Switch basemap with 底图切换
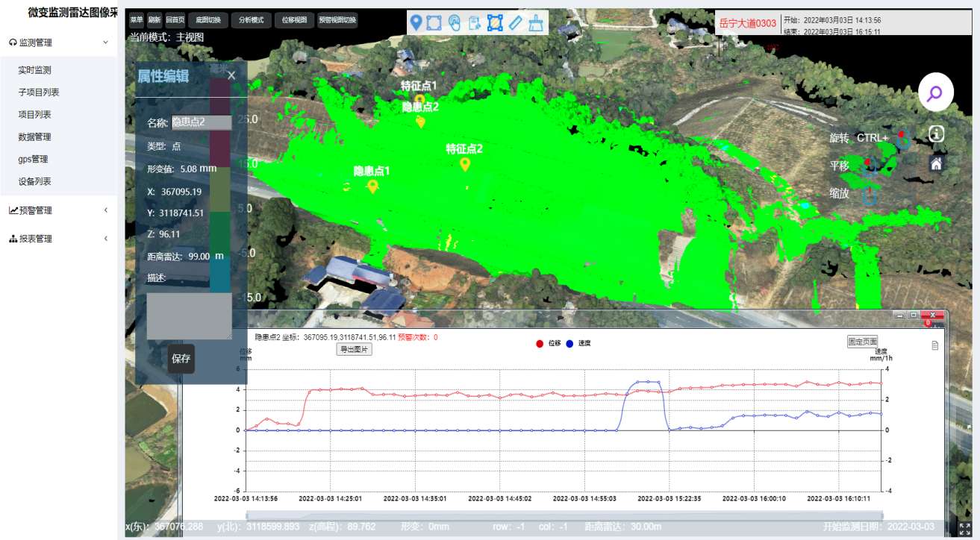Screen dimensions: 980x540 pyautogui.click(x=208, y=20)
